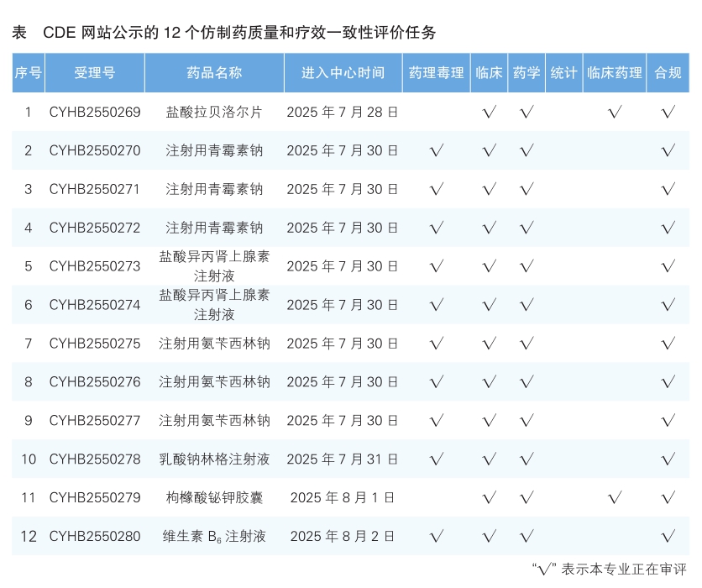
Task: Select the 药理毒理 column header
Action: [436, 73]
